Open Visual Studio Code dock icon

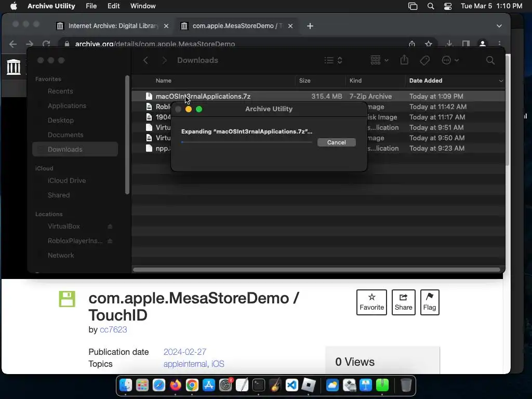pos(292,385)
